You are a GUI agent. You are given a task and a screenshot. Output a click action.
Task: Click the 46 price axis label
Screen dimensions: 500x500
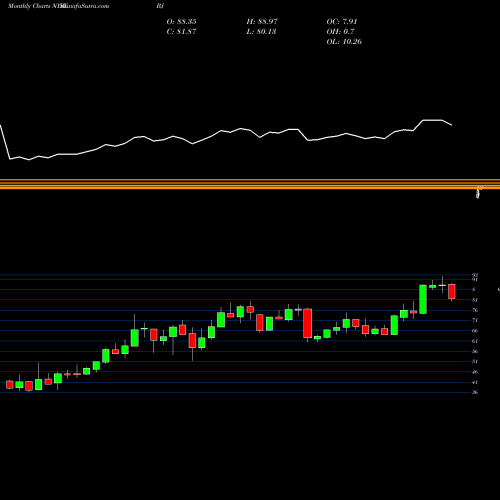475,372
